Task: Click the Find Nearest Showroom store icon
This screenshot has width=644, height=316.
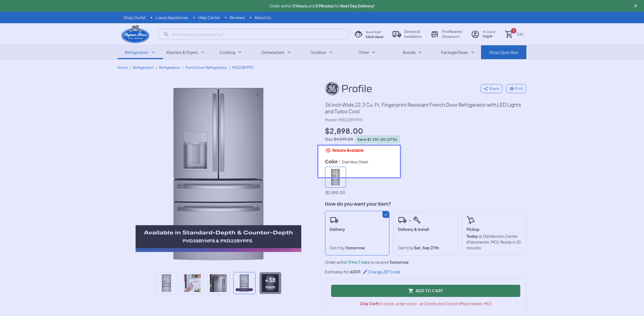Action: pyautogui.click(x=435, y=34)
